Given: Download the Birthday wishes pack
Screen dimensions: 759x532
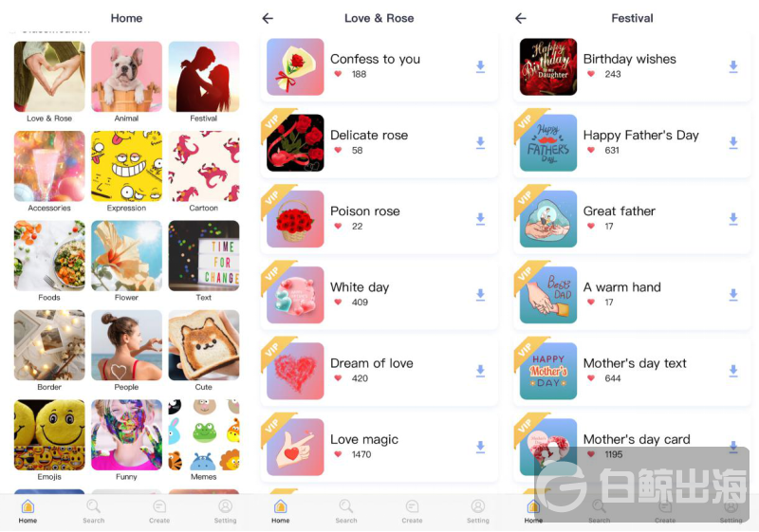Looking at the screenshot, I should [733, 66].
